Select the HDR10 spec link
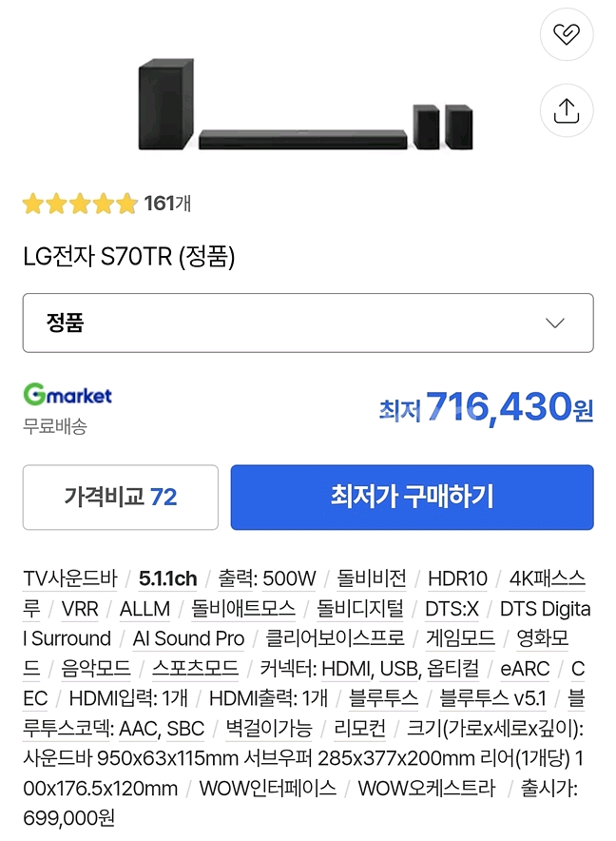This screenshot has width=616, height=841. click(x=457, y=578)
